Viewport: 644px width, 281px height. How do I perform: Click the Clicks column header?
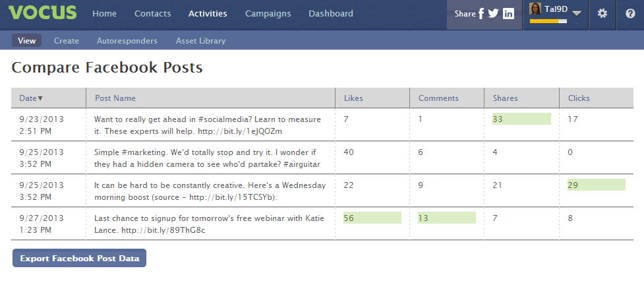coord(579,98)
